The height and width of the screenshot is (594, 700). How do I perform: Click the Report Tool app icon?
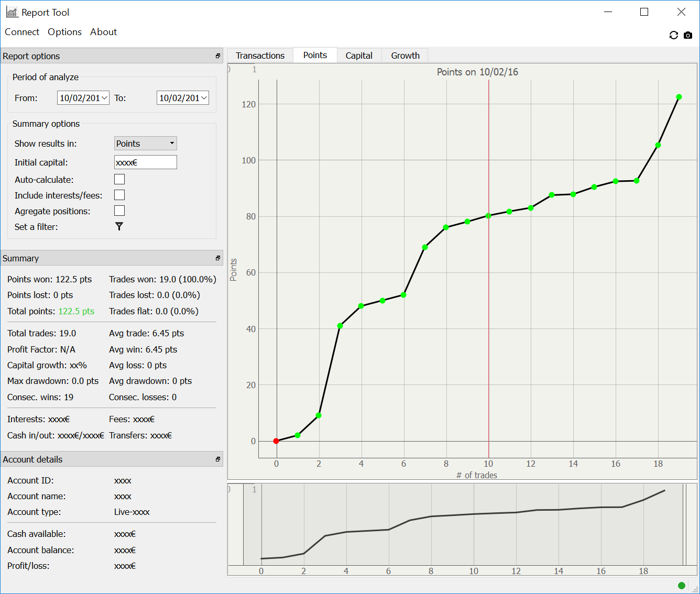(12, 12)
